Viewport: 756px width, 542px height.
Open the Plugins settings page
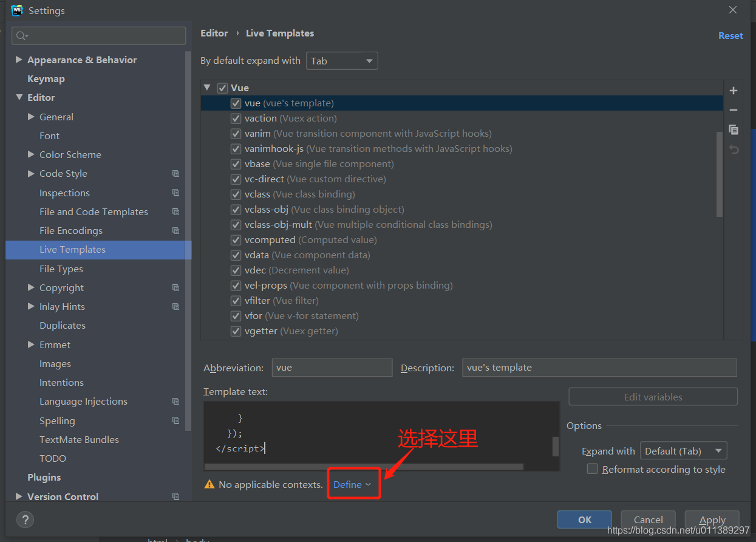pyautogui.click(x=44, y=478)
